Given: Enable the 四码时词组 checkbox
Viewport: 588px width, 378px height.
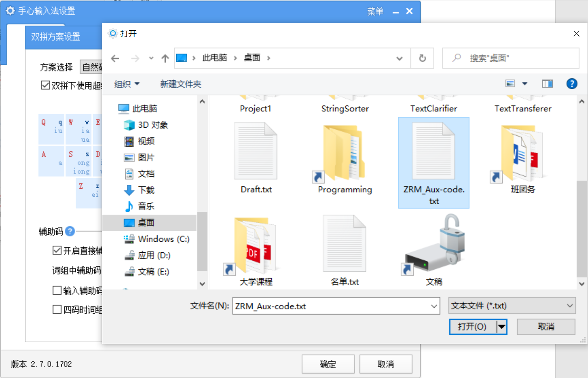Looking at the screenshot, I should 57,310.
